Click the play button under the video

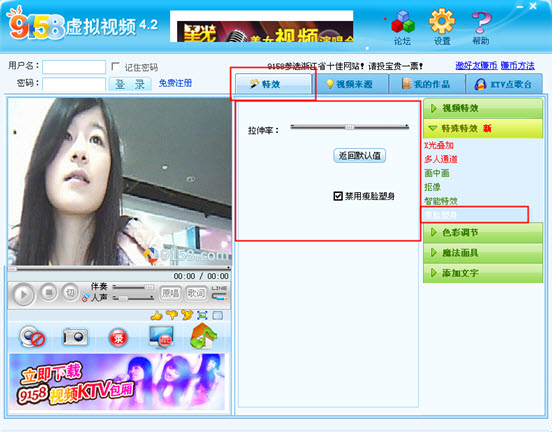[x=23, y=295]
